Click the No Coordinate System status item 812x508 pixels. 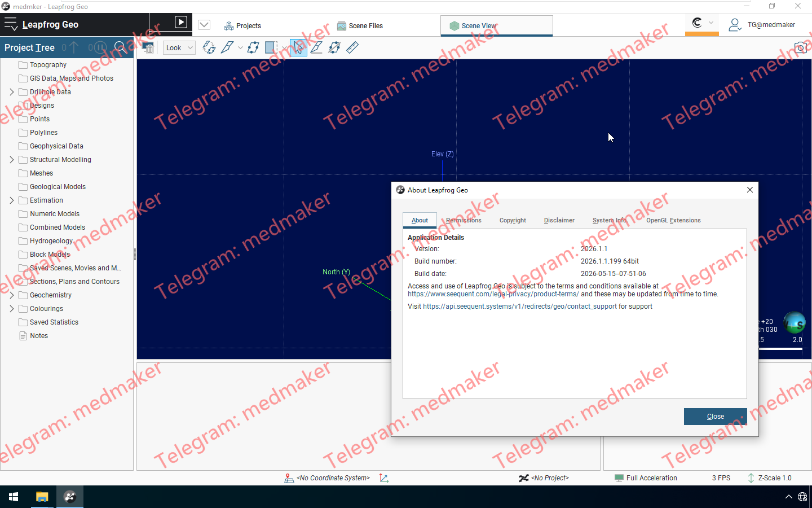click(x=327, y=478)
